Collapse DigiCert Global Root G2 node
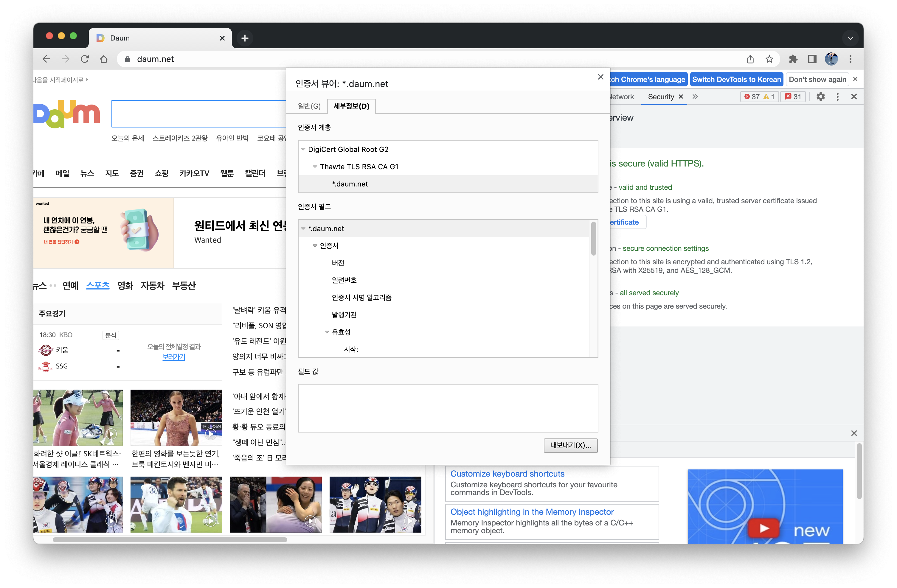The image size is (897, 588). [x=303, y=149]
